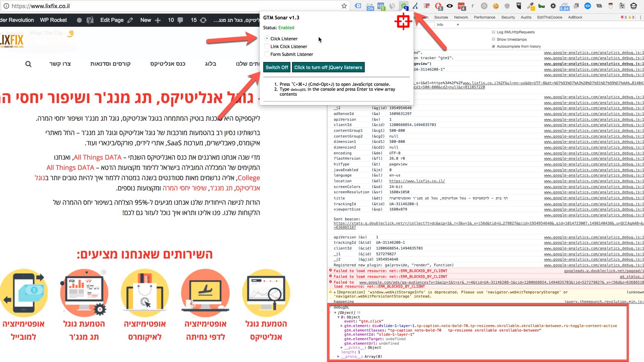Open the red calendar extension with 4 badge
Viewport: 644px width, 362px height.
click(x=462, y=6)
